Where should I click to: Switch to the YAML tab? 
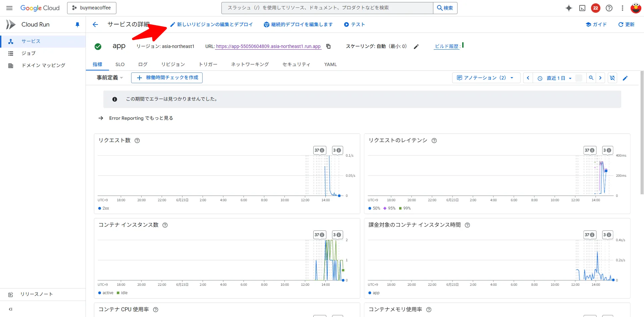330,64
